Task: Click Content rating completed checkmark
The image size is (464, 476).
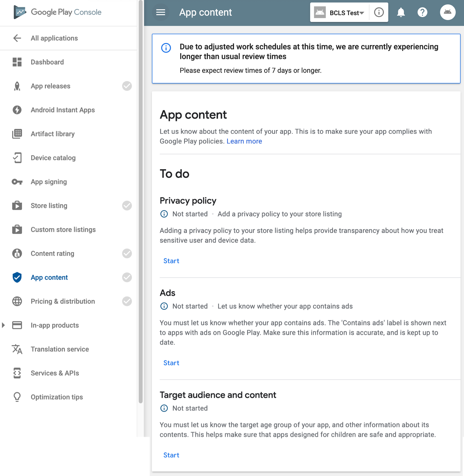Action: (127, 253)
